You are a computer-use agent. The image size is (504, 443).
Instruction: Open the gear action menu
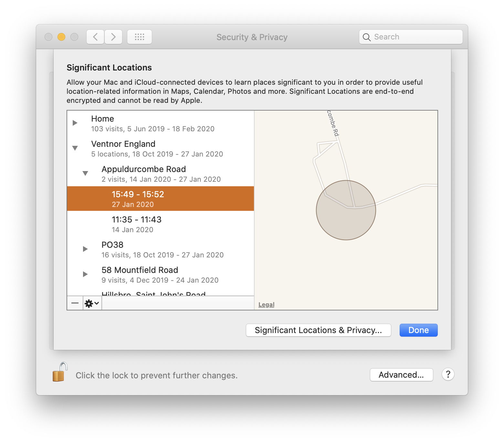(x=92, y=303)
